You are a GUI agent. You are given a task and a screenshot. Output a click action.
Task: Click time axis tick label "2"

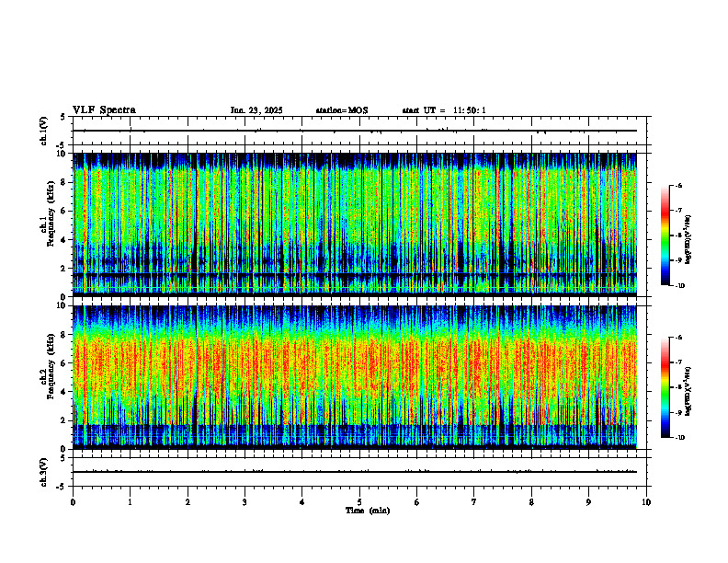188,502
